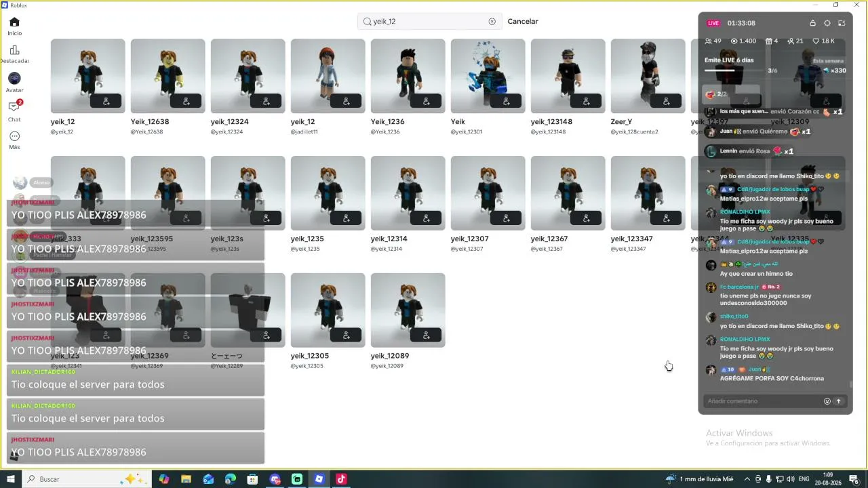The image size is (868, 488).
Task: Click the Cancelar search link
Action: point(523,22)
